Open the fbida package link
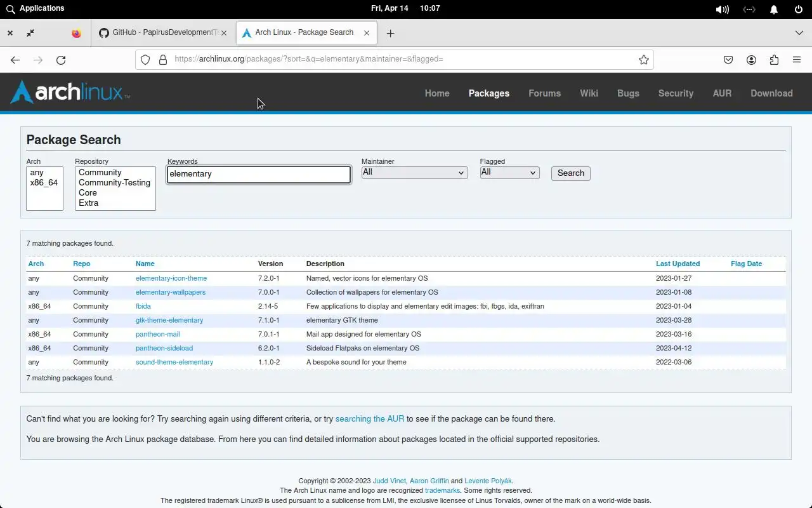The width and height of the screenshot is (812, 508). 143,306
